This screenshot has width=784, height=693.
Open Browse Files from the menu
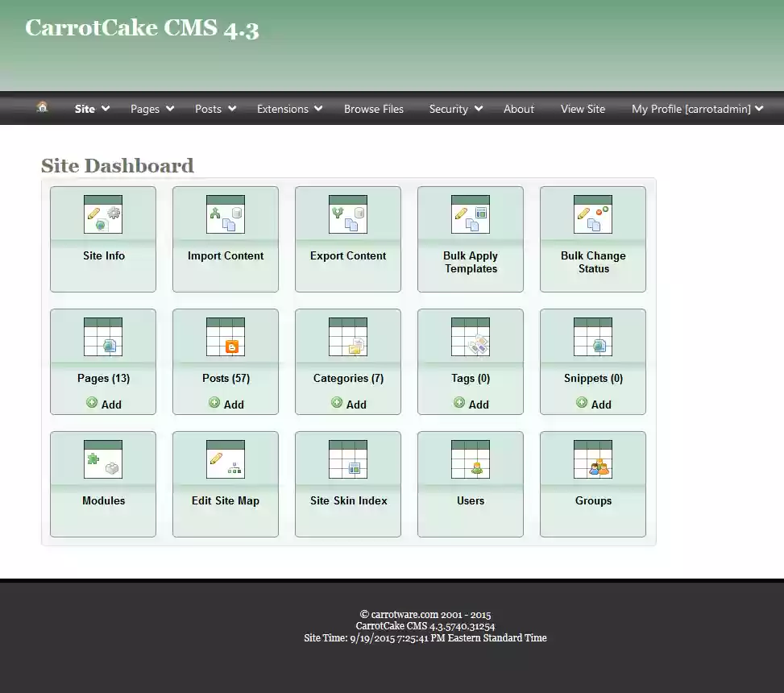[373, 108]
